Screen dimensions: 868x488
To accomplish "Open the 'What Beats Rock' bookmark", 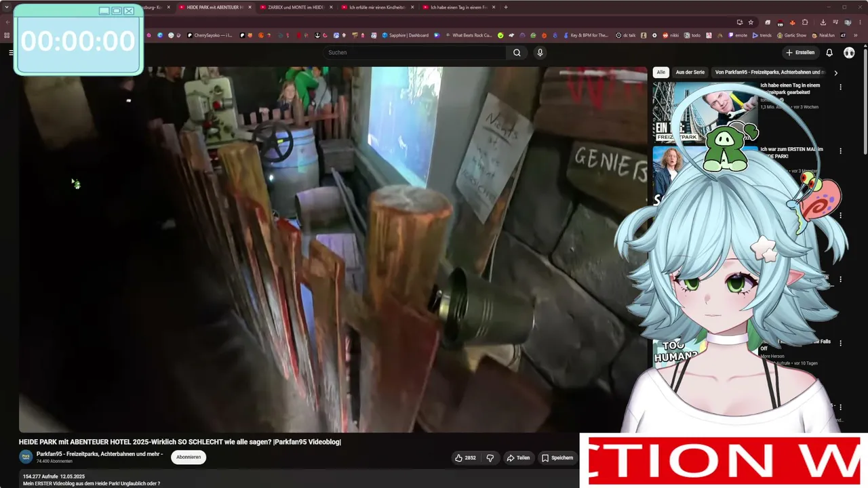I will point(468,35).
